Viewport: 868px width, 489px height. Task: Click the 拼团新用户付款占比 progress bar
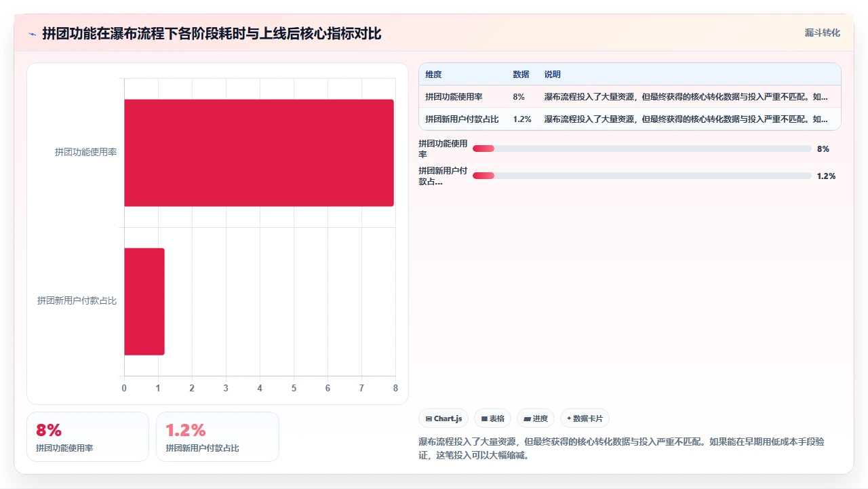(642, 176)
